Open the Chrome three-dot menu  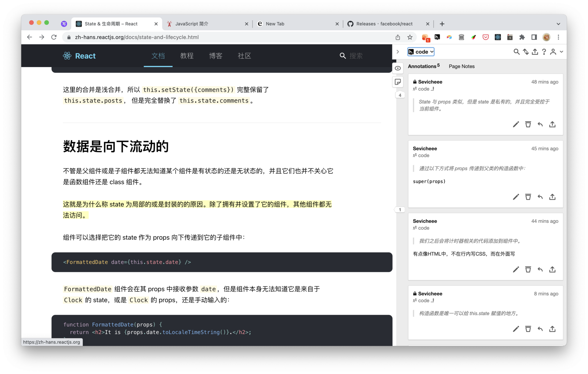coord(558,37)
